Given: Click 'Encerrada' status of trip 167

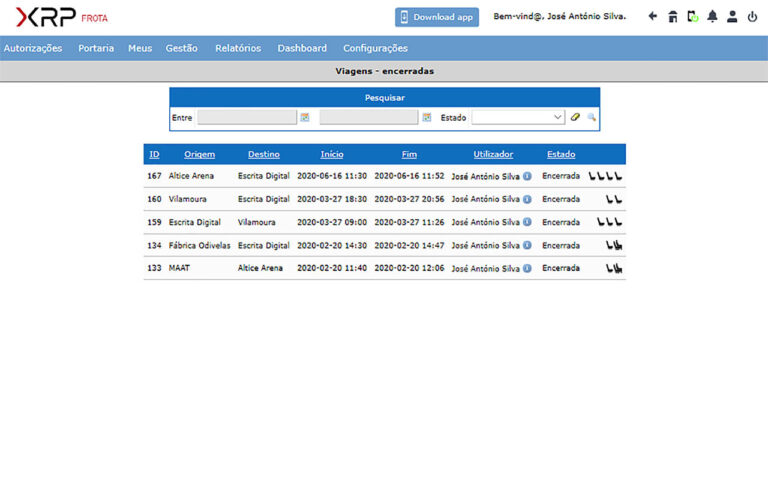Looking at the screenshot, I should 561,176.
